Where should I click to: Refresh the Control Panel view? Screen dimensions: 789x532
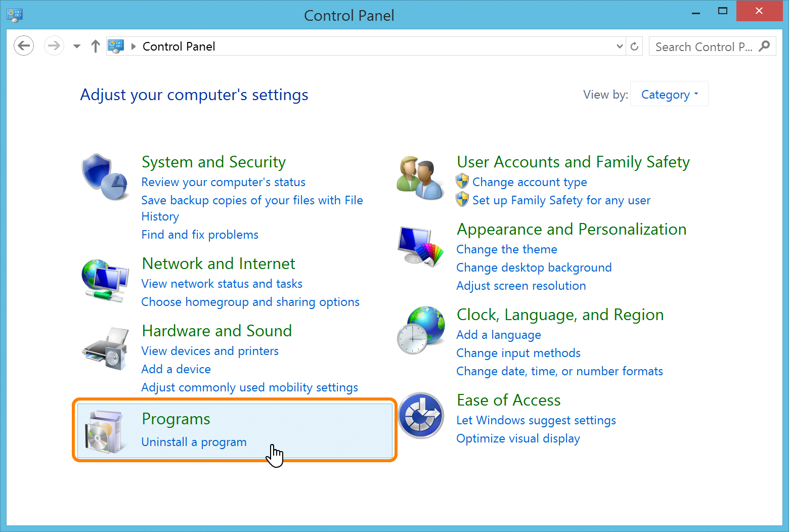coord(634,47)
